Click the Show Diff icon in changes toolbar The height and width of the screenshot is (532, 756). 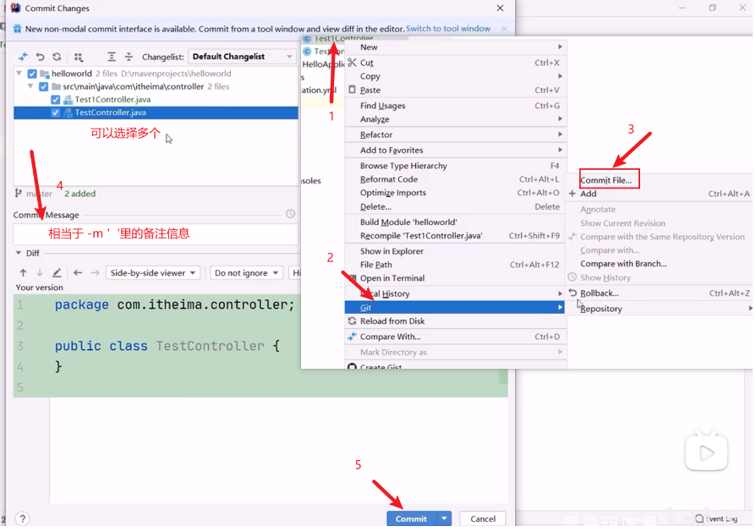23,58
